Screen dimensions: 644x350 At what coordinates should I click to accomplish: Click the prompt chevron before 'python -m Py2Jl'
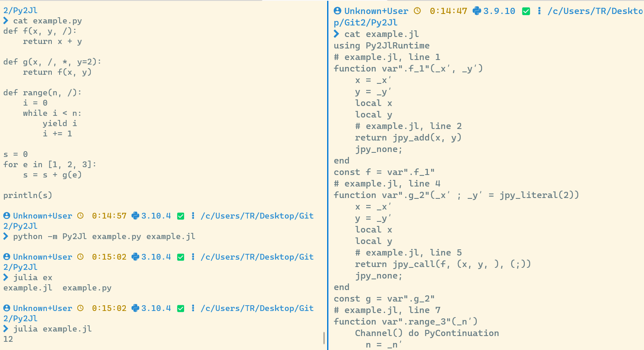tap(6, 236)
